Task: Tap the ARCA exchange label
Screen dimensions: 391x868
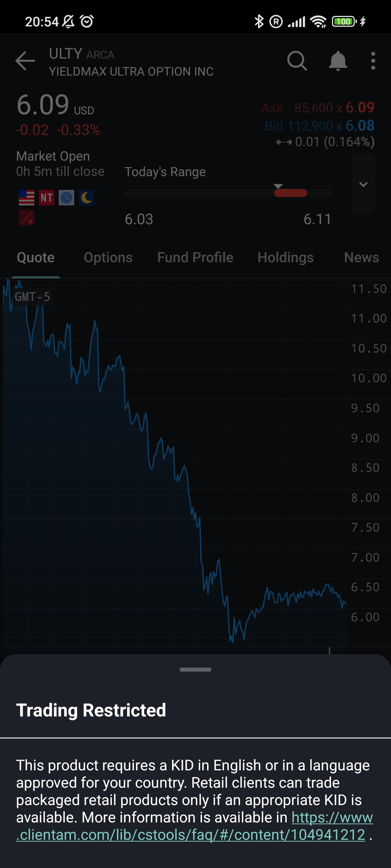Action: (100, 55)
